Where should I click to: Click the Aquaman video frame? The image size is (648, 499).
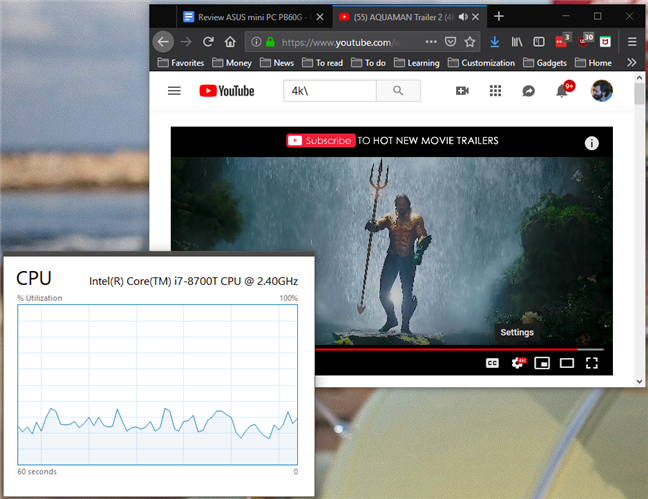tap(392, 251)
